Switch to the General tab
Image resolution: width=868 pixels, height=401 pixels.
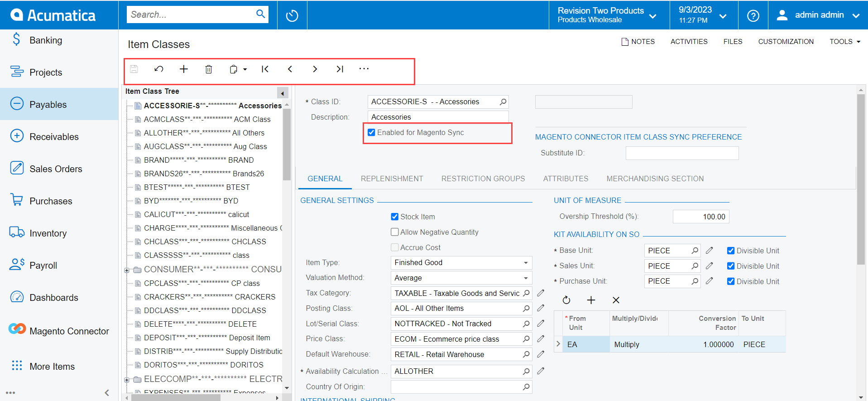point(325,179)
